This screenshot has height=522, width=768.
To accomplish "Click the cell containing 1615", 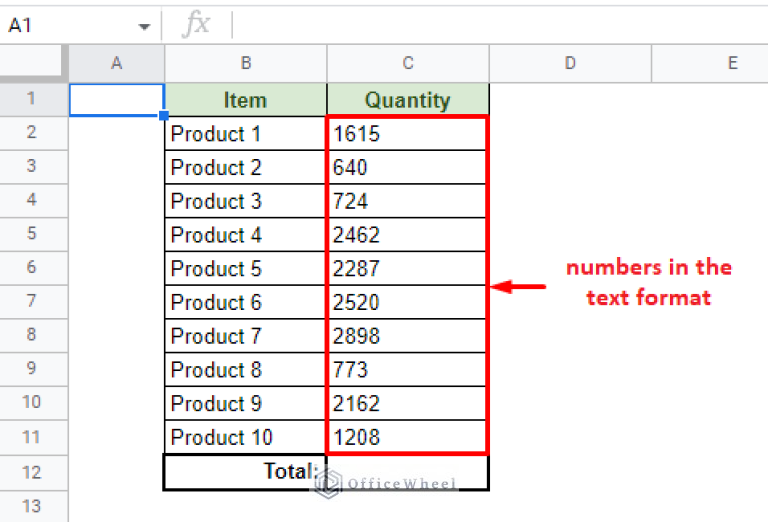I will [x=408, y=134].
